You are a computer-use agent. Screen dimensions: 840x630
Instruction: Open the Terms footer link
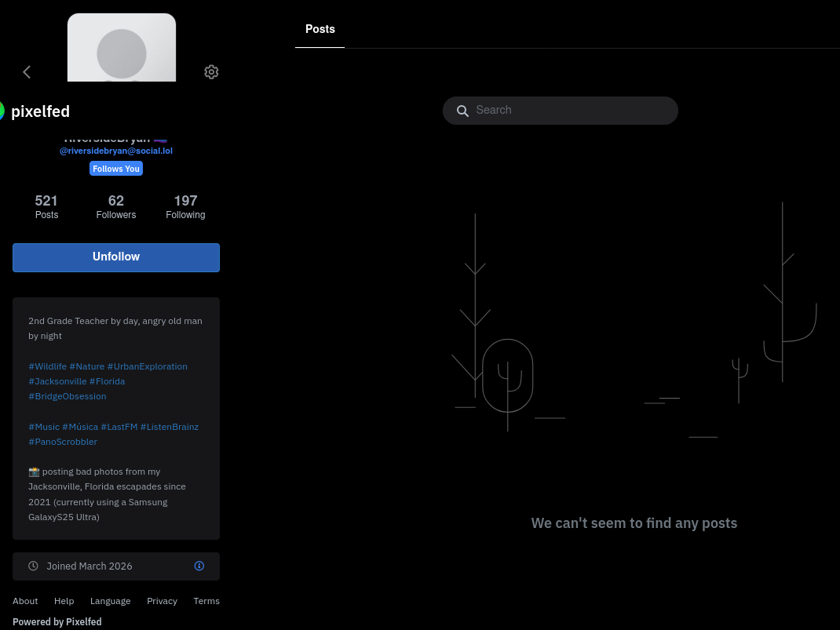(206, 601)
